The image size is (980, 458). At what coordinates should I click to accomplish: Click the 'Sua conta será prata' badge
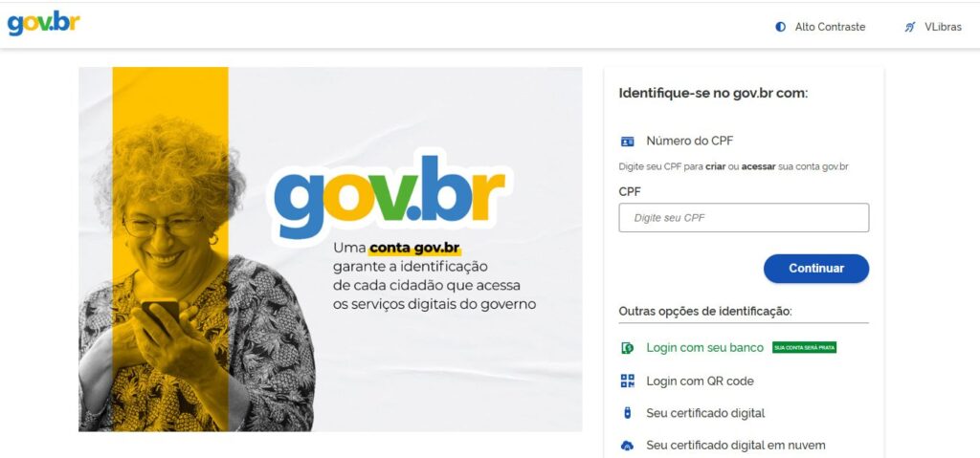tap(804, 347)
